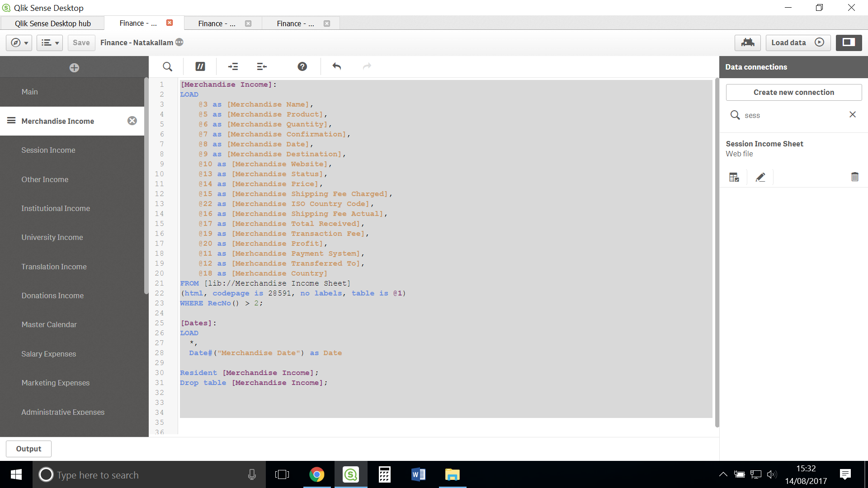The height and width of the screenshot is (488, 868).
Task: Open data selection for Session Income Sheet
Action: point(734,177)
